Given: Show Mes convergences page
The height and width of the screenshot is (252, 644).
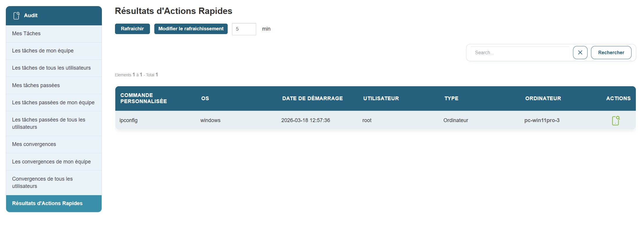Looking at the screenshot, I should pyautogui.click(x=34, y=144).
